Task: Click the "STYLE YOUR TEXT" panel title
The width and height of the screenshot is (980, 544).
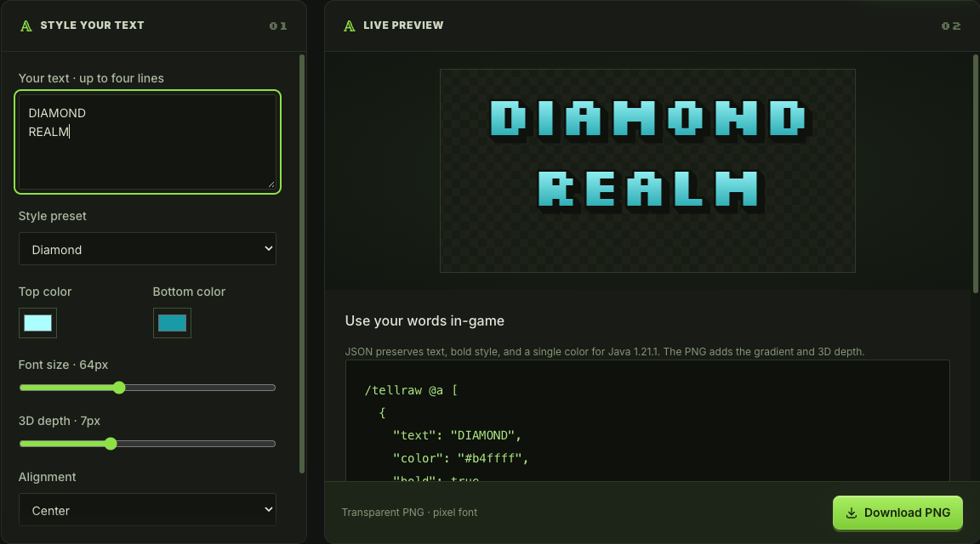Action: [92, 25]
